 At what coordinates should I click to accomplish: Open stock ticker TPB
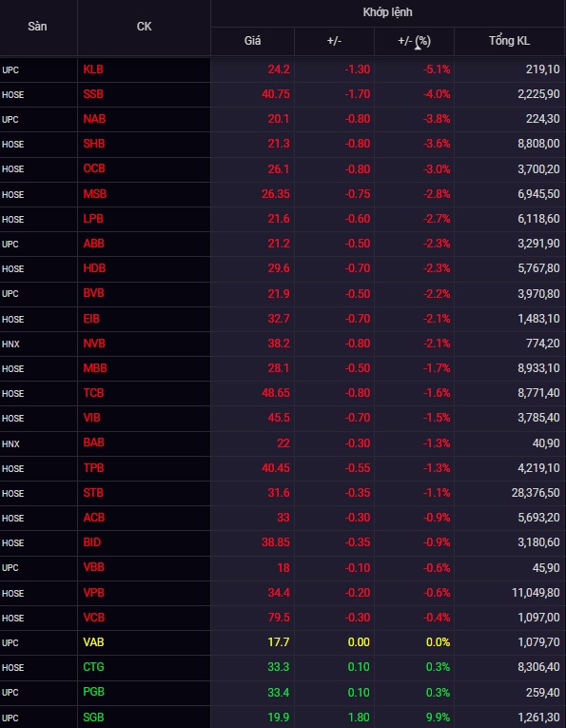pyautogui.click(x=93, y=468)
